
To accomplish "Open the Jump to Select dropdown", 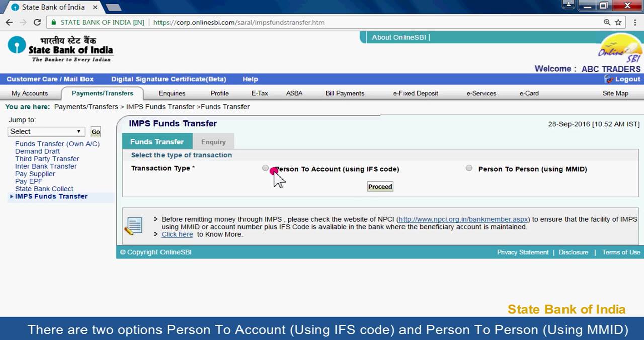I will pyautogui.click(x=46, y=131).
